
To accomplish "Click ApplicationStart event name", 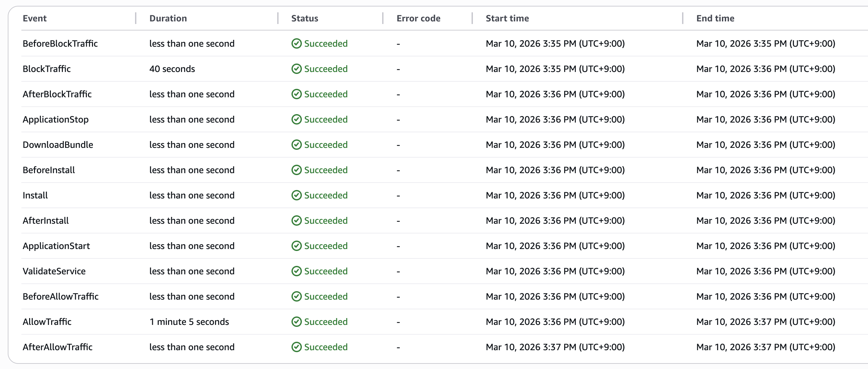I will tap(56, 246).
